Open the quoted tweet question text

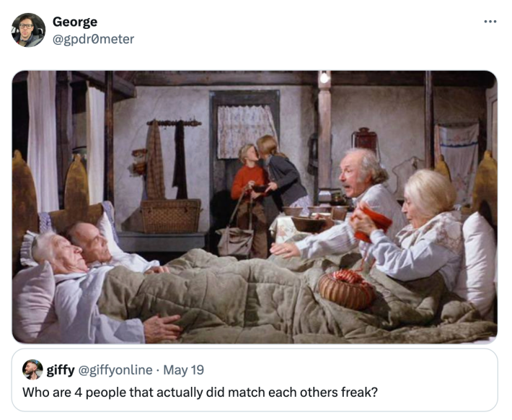[200, 393]
